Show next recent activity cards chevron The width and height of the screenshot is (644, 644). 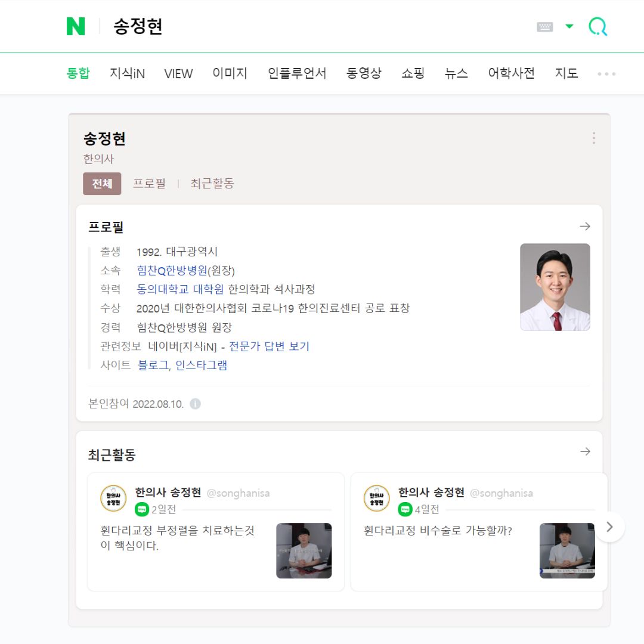(x=609, y=527)
